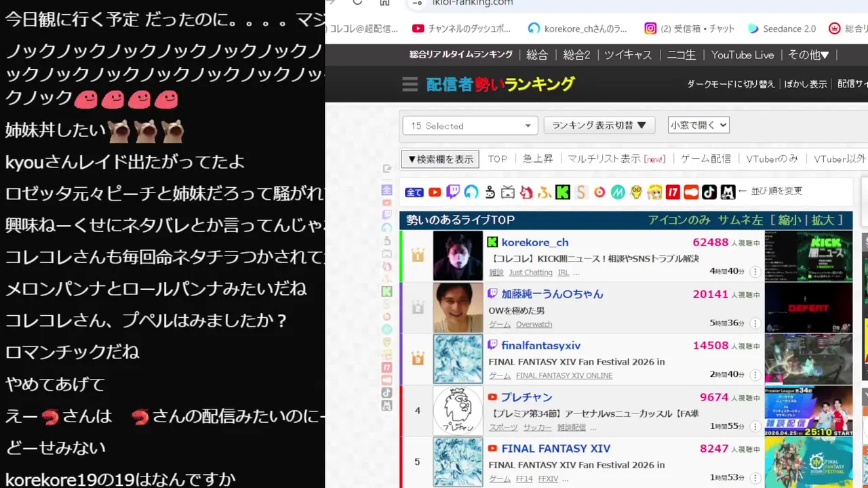Click the 配信者勢いランキング site logo
The image size is (868, 488).
pyautogui.click(x=500, y=84)
